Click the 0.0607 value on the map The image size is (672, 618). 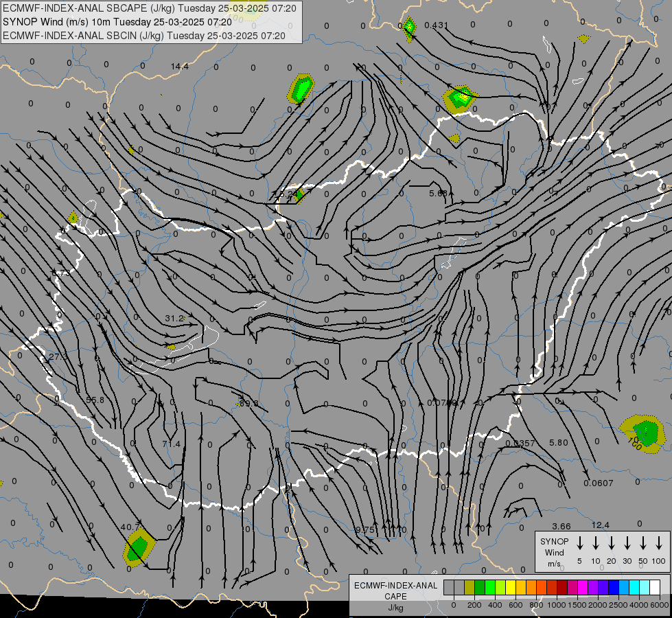(599, 483)
